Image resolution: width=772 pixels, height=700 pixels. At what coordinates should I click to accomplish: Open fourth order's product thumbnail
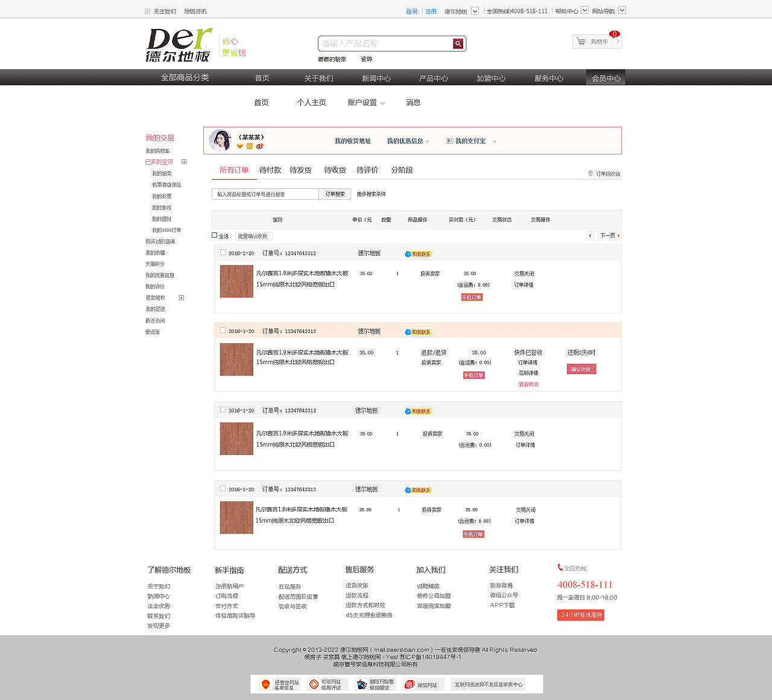(236, 518)
